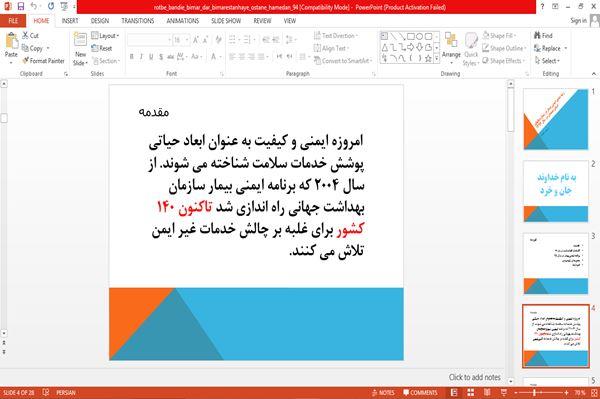The width and height of the screenshot is (600, 399).
Task: Open Text Direction dropdown
Action: [x=336, y=36]
